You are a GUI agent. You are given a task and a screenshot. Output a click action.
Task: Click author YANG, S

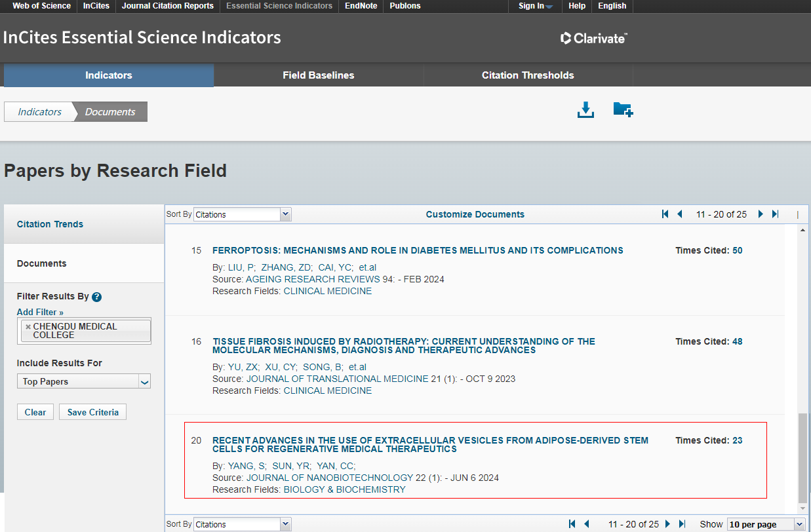click(247, 466)
